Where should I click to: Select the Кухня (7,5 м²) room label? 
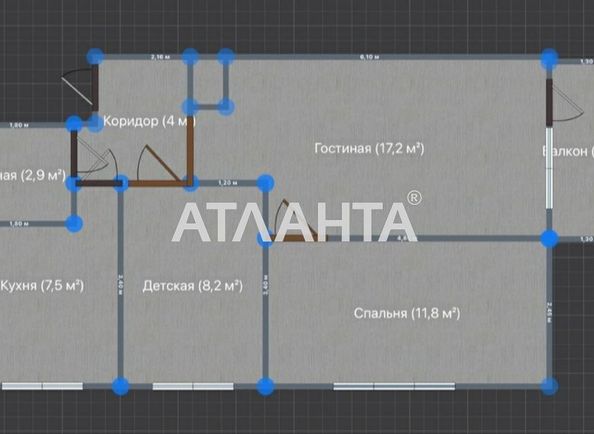coord(42,286)
